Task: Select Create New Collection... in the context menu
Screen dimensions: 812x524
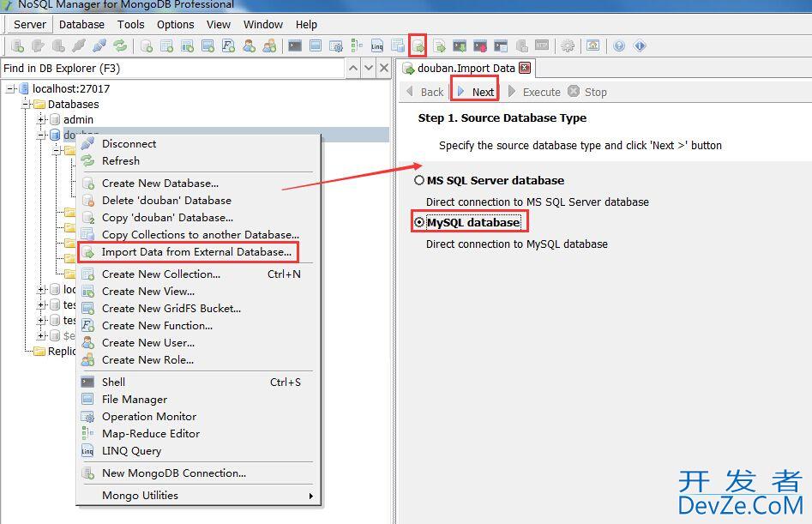Action: pos(198,274)
